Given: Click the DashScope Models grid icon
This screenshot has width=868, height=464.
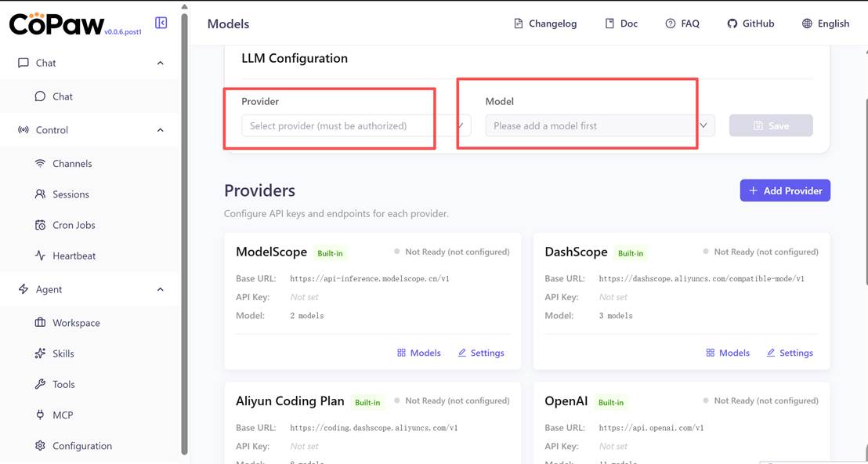Looking at the screenshot, I should pyautogui.click(x=711, y=353).
